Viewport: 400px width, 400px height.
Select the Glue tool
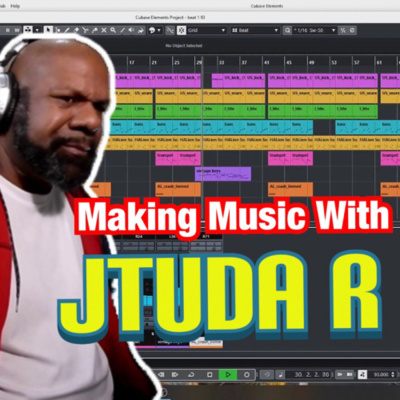pyautogui.click(x=95, y=30)
